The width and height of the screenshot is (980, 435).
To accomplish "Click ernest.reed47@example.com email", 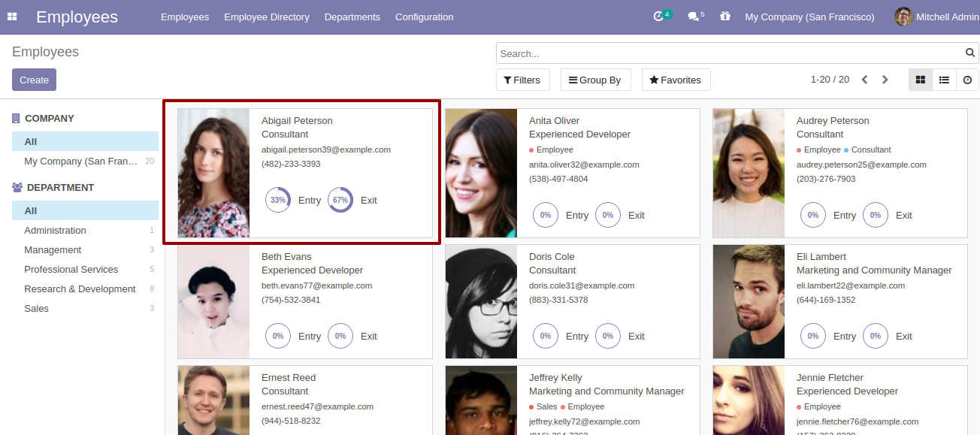I will pos(318,406).
